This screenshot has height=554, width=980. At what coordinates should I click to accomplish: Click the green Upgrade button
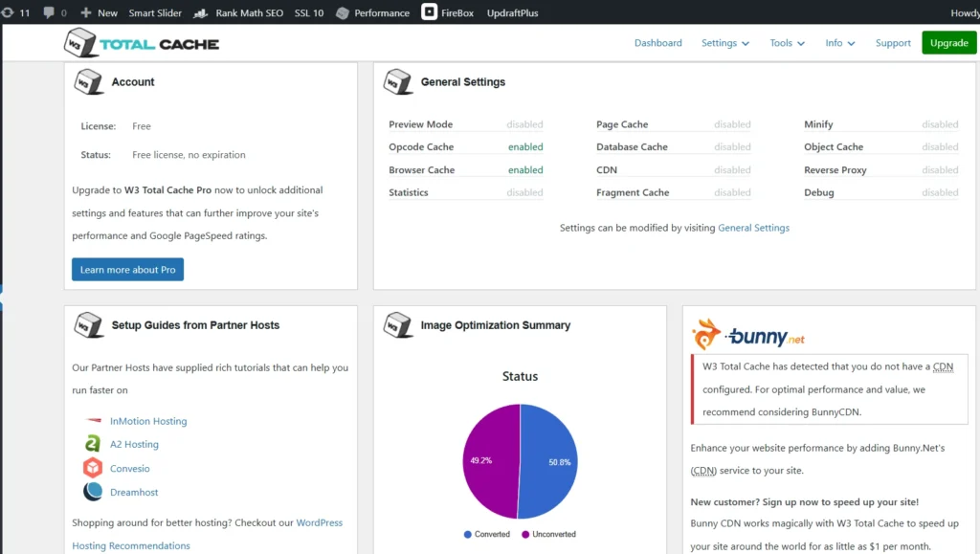pyautogui.click(x=948, y=43)
